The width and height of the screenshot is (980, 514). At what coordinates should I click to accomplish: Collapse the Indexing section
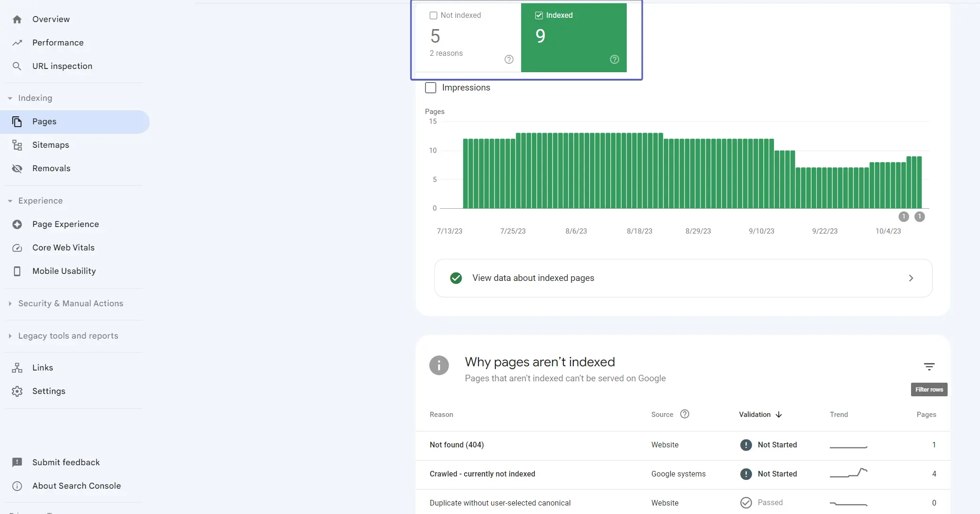tap(10, 98)
